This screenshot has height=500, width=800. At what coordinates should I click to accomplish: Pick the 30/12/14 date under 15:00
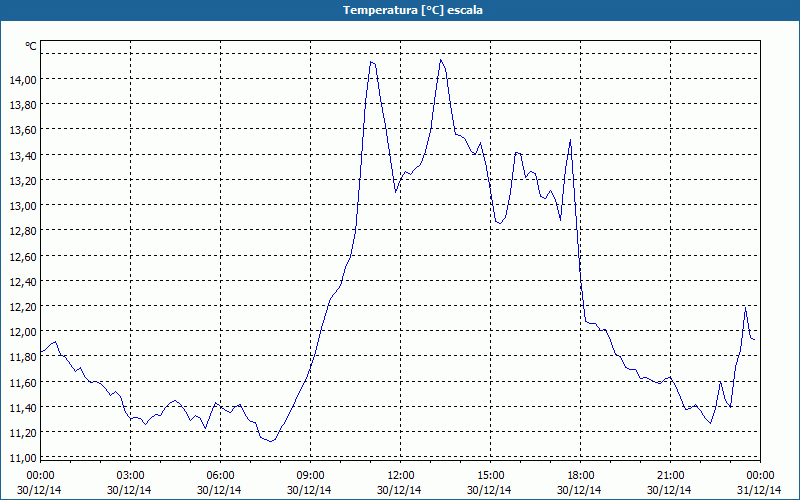click(489, 490)
